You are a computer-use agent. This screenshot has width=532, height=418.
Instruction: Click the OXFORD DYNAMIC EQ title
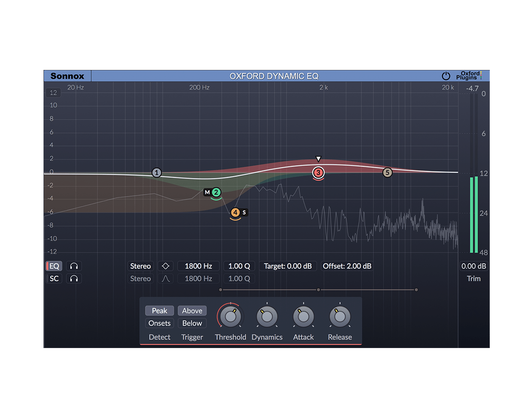[x=274, y=76]
